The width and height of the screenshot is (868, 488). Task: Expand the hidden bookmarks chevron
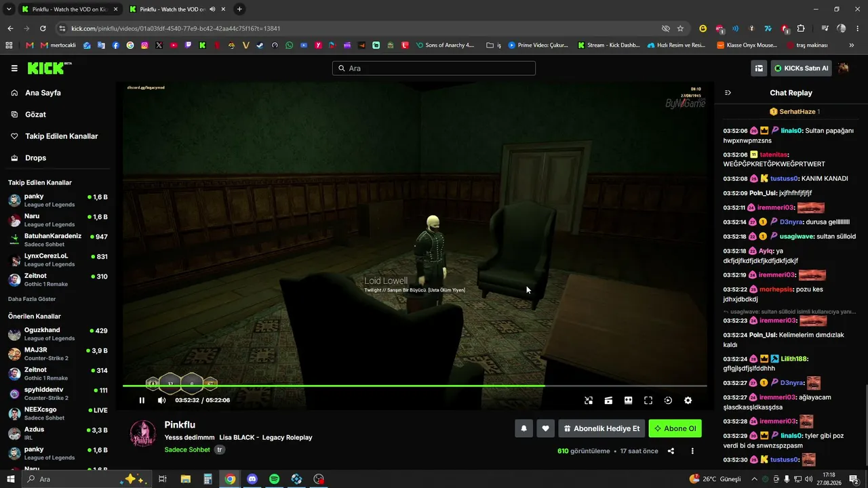[x=852, y=45]
